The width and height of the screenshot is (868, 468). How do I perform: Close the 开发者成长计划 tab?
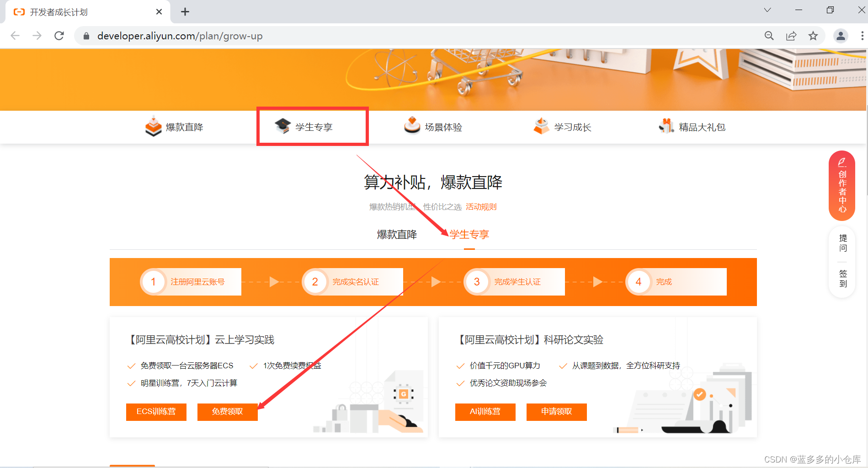coord(159,12)
